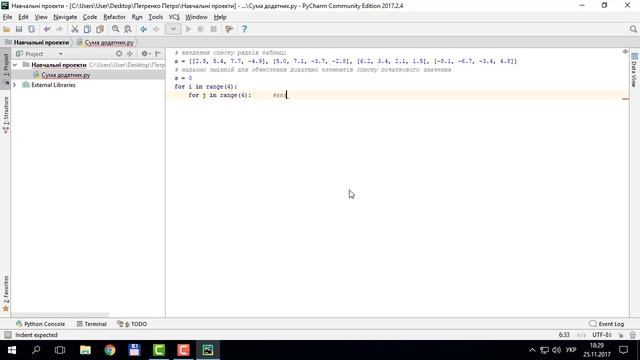Navigate back with the blue left arrow
Screen dimensions: 640x360
(x=143, y=29)
